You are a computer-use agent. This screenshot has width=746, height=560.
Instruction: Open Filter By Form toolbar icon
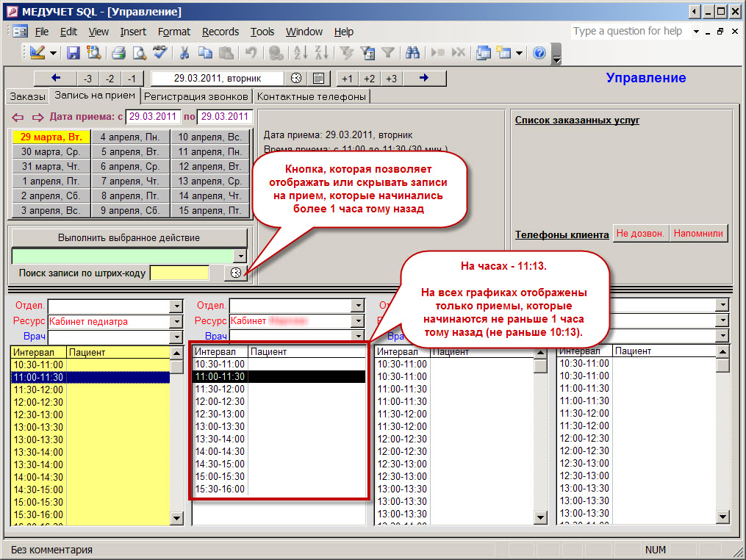[367, 52]
